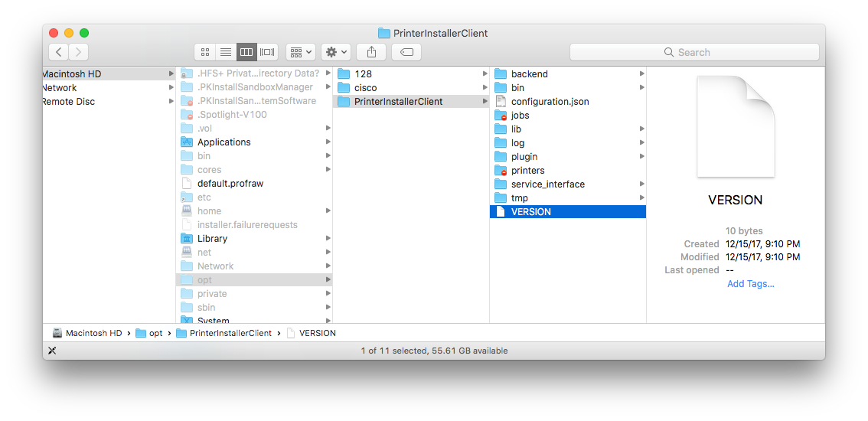
Task: Select the cores folder
Action: pos(254,169)
